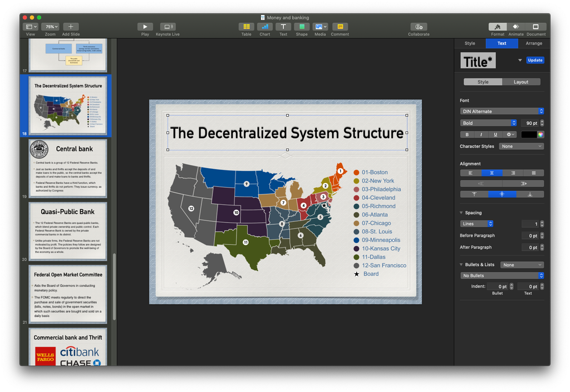Open the DIN Alternate font dropdown
Viewport: 570px width, 392px height.
pos(502,111)
